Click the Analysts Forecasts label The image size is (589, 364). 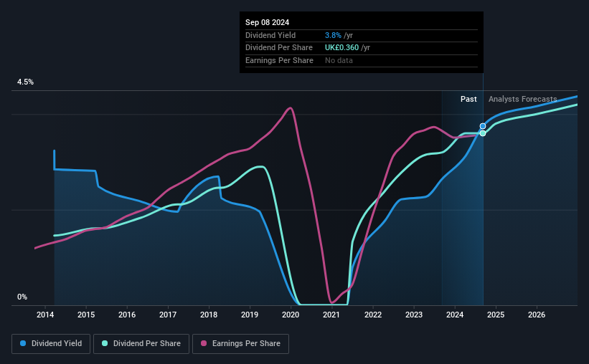point(522,99)
